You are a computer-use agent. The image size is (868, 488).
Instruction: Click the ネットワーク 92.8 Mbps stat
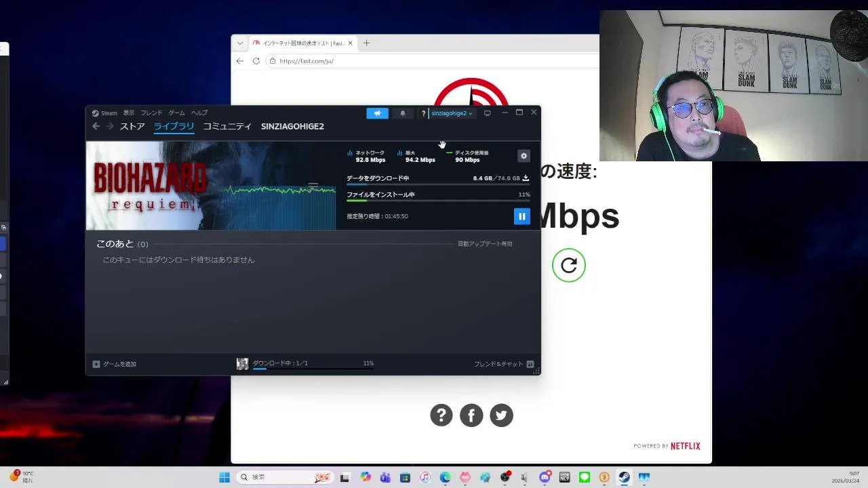pos(366,157)
